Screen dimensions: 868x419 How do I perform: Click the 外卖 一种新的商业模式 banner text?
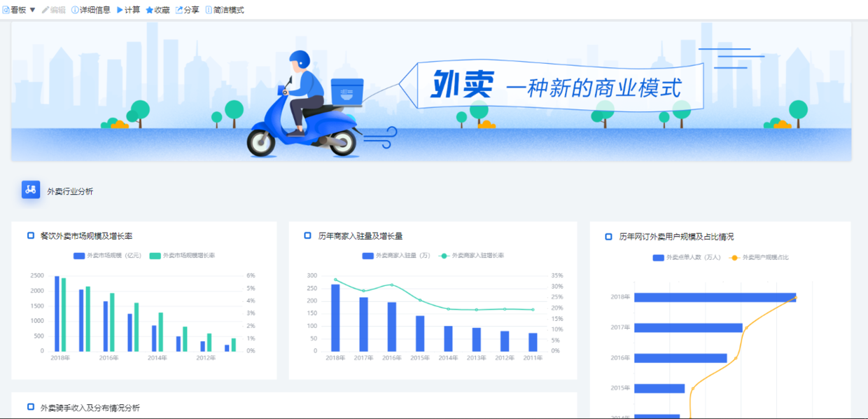557,85
